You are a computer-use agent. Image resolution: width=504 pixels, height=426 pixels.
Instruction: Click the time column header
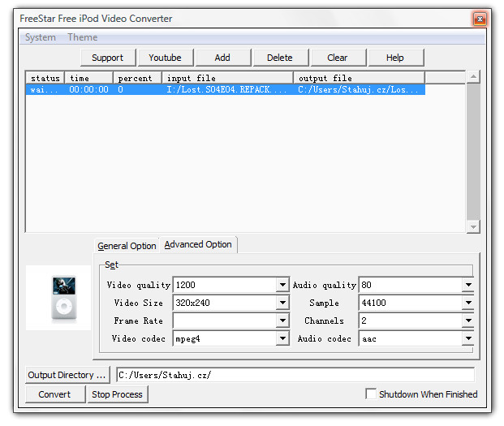89,78
